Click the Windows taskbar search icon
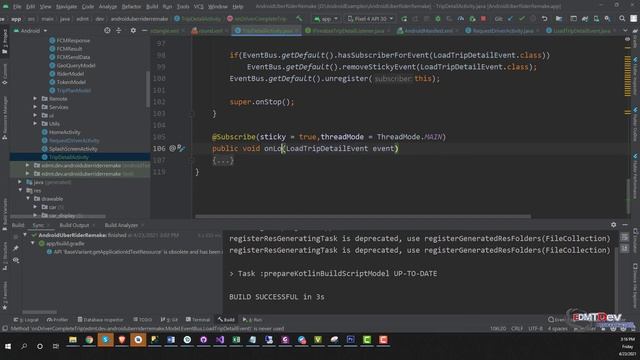Image resolution: width=640 pixels, height=360 pixels. [x=24, y=346]
